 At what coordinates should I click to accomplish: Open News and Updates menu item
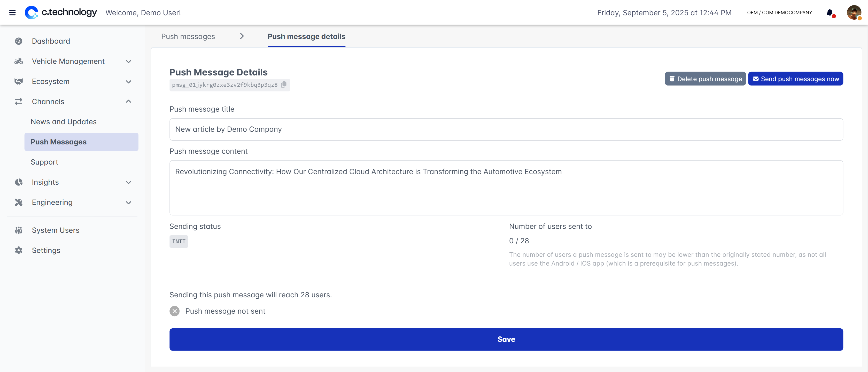(64, 122)
